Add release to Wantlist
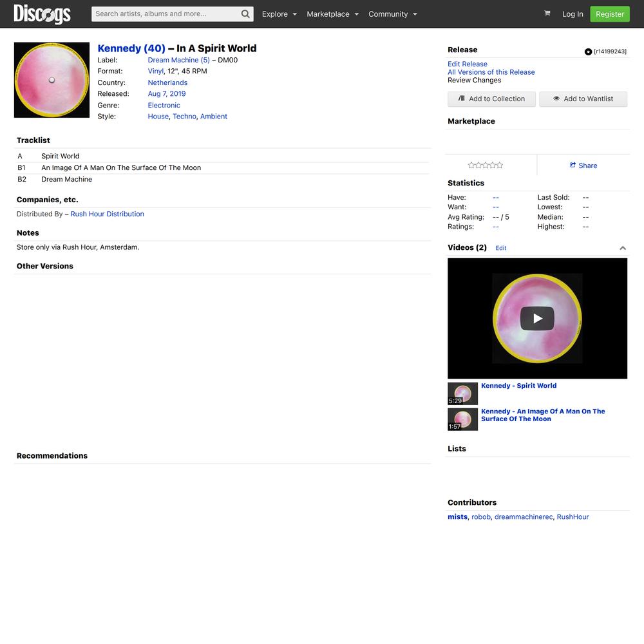The width and height of the screenshot is (644, 644). tap(583, 99)
